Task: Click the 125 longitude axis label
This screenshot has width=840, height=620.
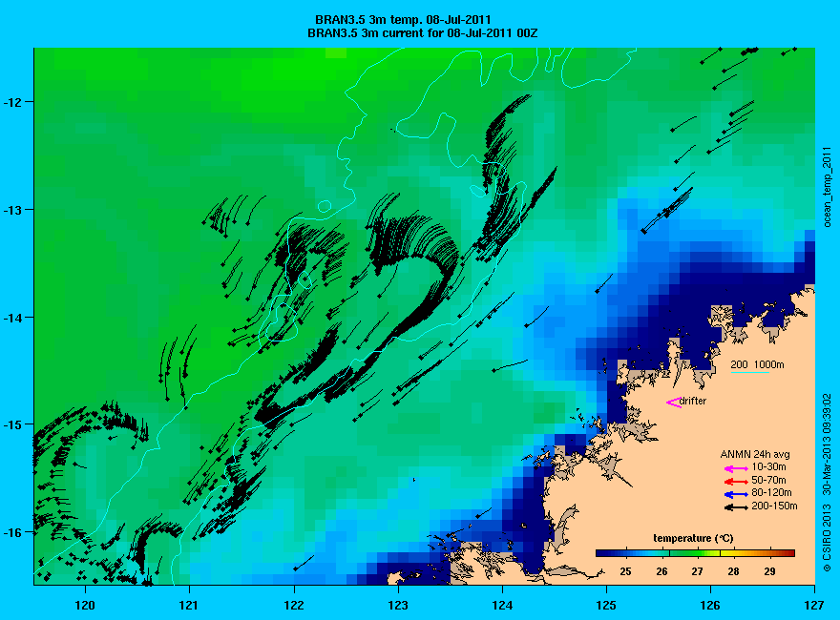Action: [x=606, y=606]
